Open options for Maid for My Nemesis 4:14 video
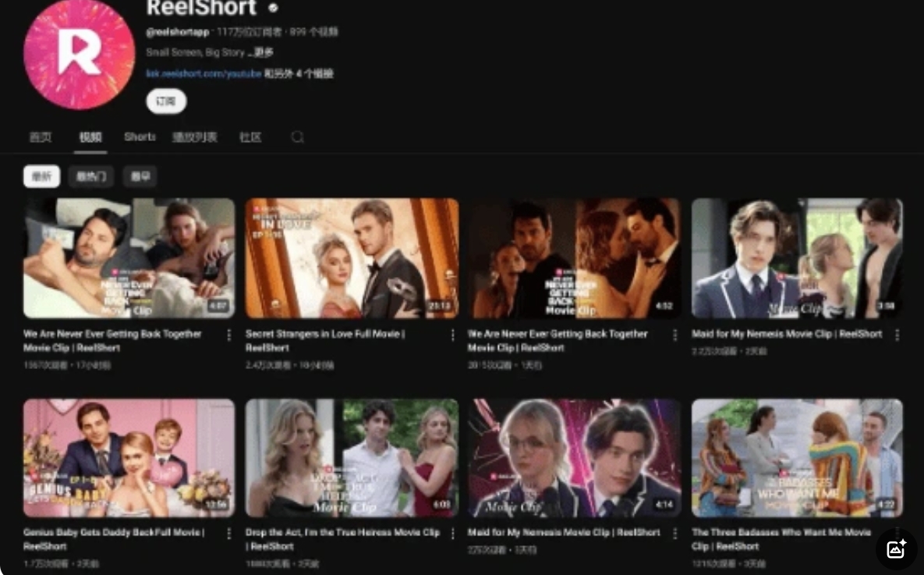Screen dimensions: 924x575 (674, 533)
